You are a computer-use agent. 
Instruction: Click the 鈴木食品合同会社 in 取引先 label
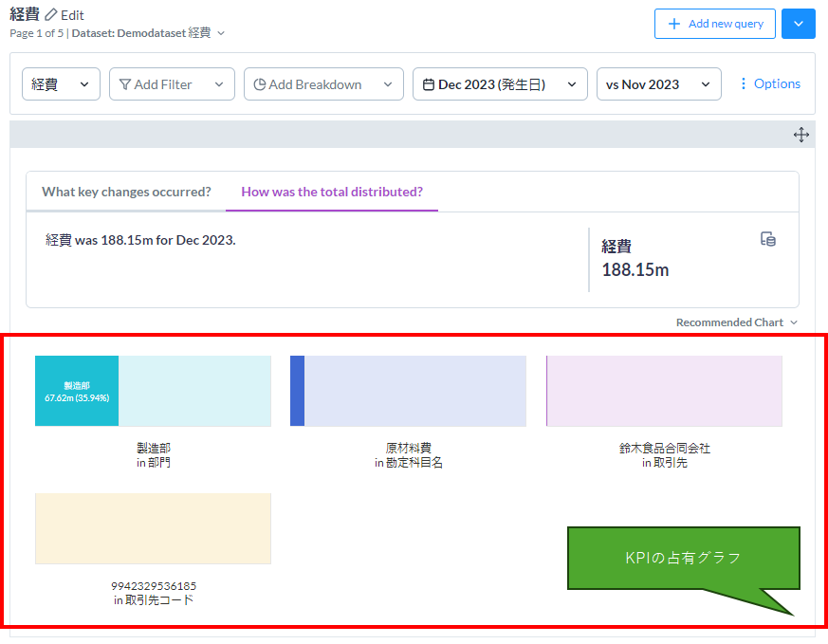(x=665, y=455)
